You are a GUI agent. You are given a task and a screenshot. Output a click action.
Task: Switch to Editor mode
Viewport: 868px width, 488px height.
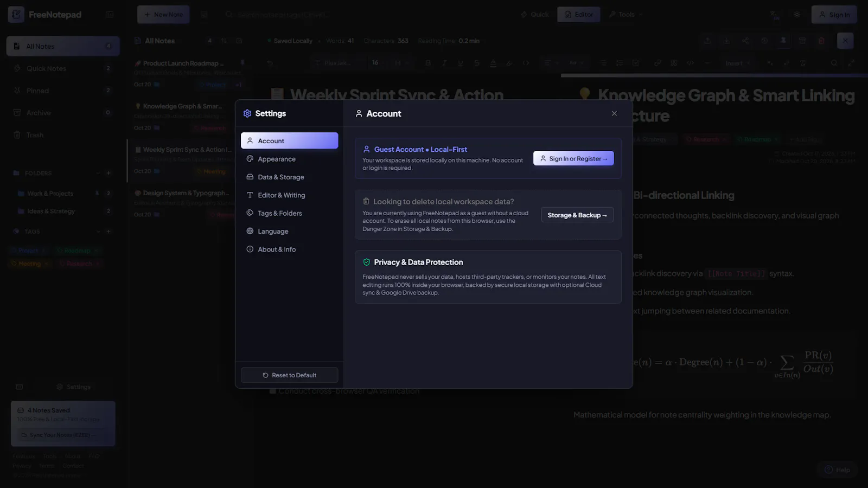pyautogui.click(x=579, y=15)
